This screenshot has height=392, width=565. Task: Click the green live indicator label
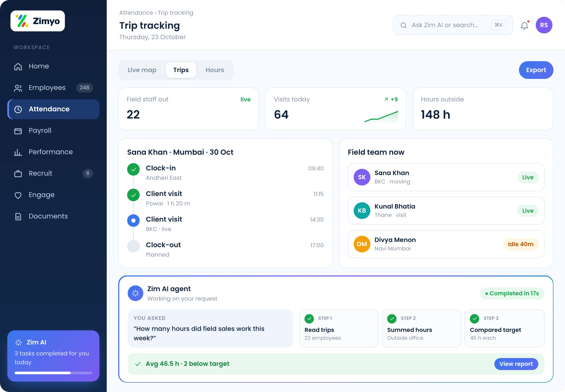(246, 99)
